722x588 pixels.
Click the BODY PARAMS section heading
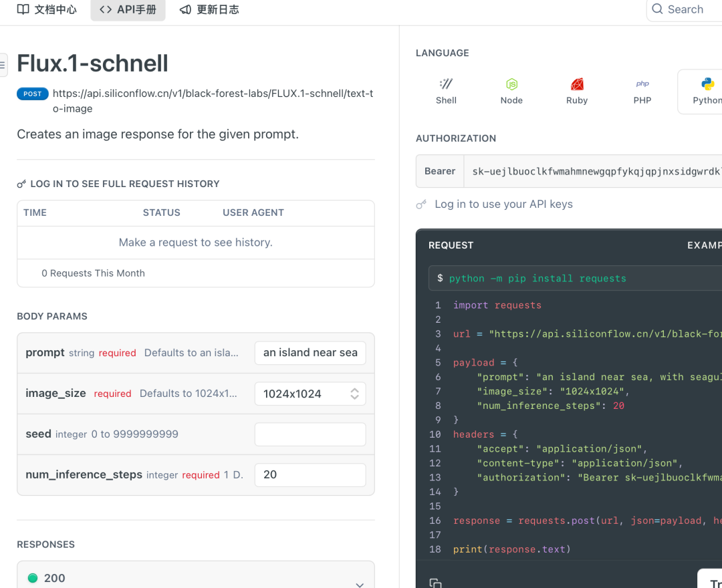[x=52, y=317]
